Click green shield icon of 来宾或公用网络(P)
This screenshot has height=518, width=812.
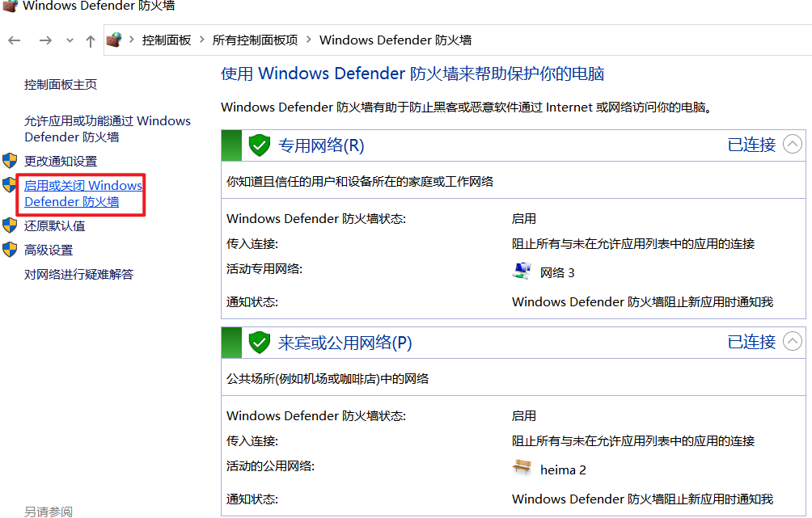(260, 343)
